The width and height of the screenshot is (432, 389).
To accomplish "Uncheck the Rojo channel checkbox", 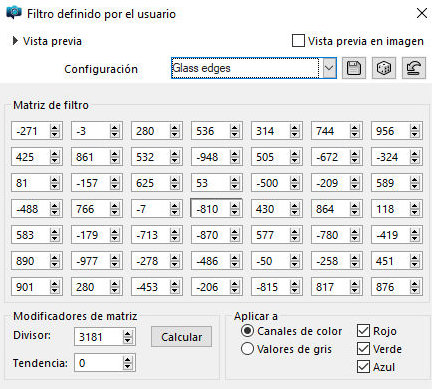I will point(363,331).
